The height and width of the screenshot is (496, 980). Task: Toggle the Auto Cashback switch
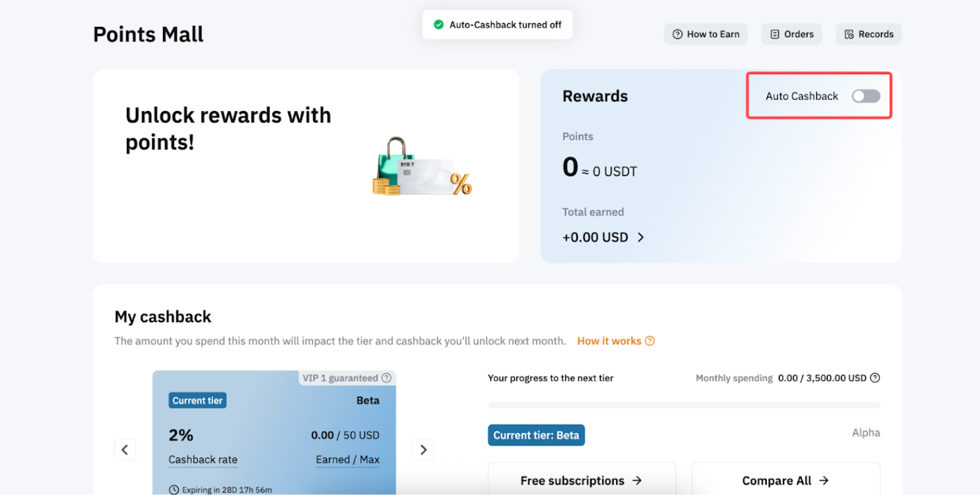pyautogui.click(x=865, y=96)
